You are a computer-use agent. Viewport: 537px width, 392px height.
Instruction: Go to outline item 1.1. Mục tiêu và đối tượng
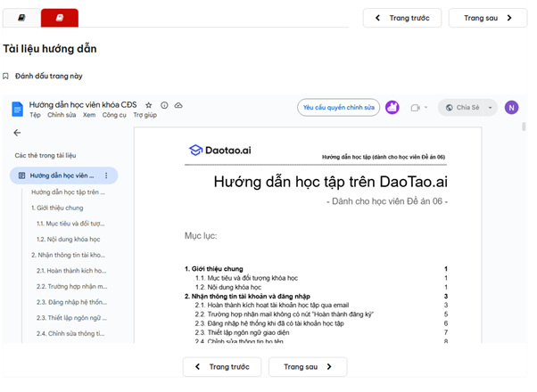pyautogui.click(x=70, y=224)
